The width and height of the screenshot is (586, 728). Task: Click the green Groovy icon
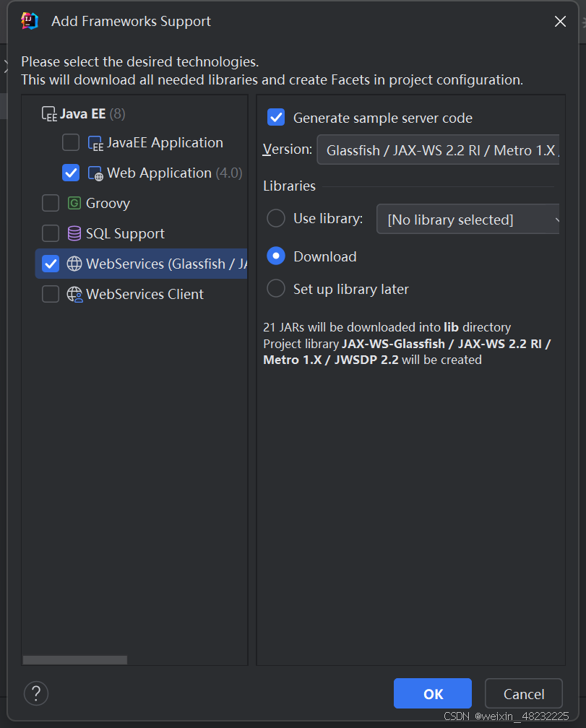click(x=74, y=203)
